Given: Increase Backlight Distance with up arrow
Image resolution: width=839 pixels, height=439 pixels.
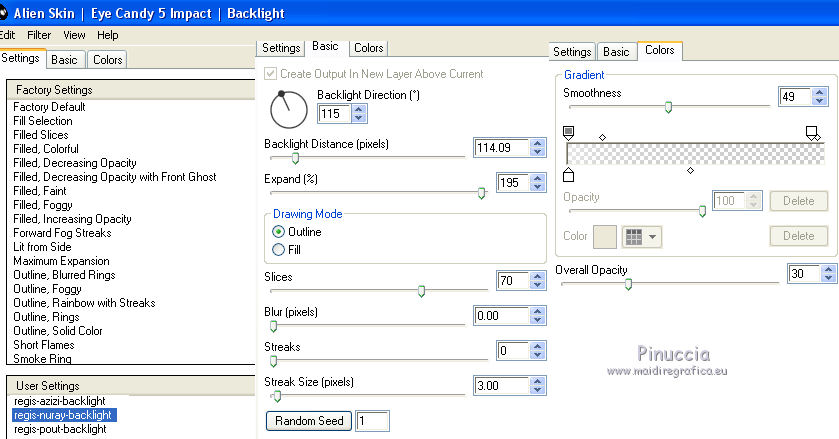Looking at the screenshot, I should click(x=538, y=143).
